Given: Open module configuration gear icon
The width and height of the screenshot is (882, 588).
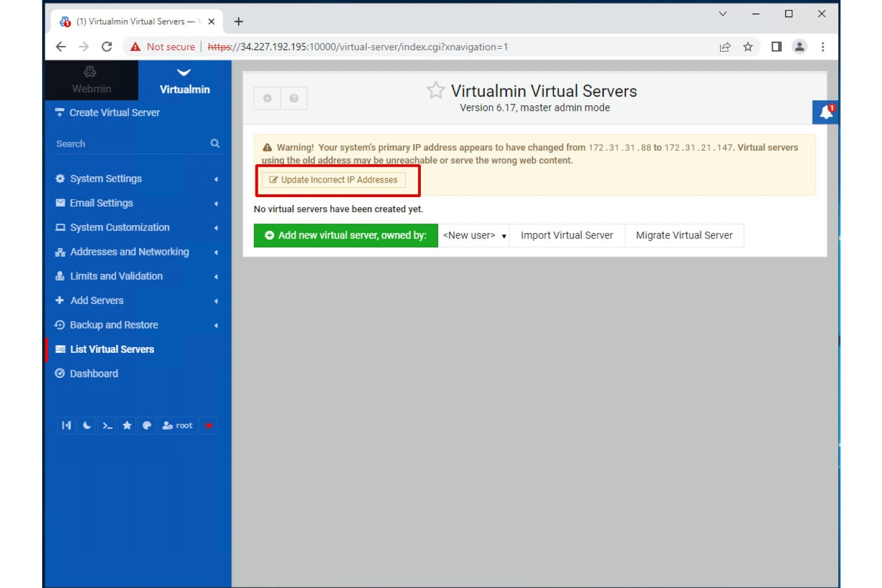Looking at the screenshot, I should (267, 99).
